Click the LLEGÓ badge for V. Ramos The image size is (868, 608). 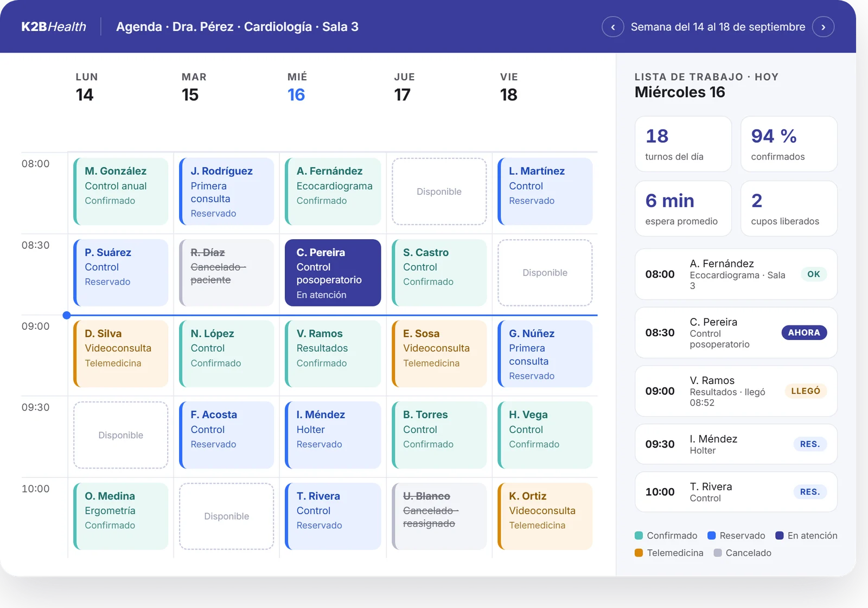[x=806, y=391]
